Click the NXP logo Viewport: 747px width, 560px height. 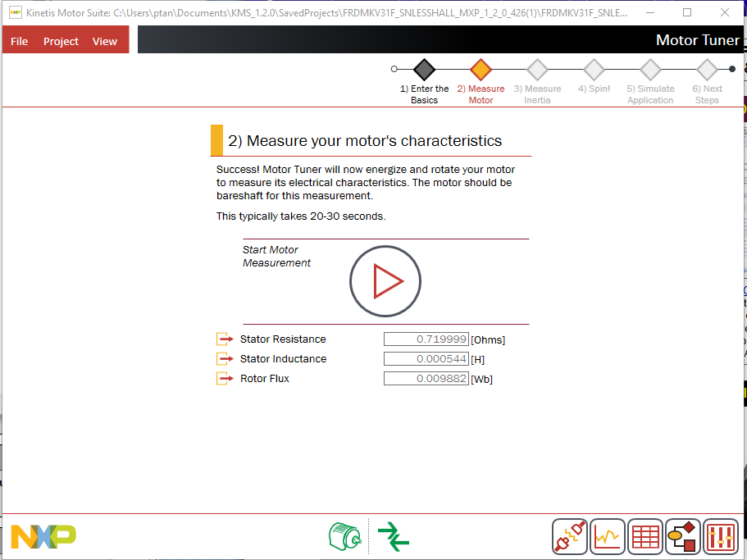point(43,537)
